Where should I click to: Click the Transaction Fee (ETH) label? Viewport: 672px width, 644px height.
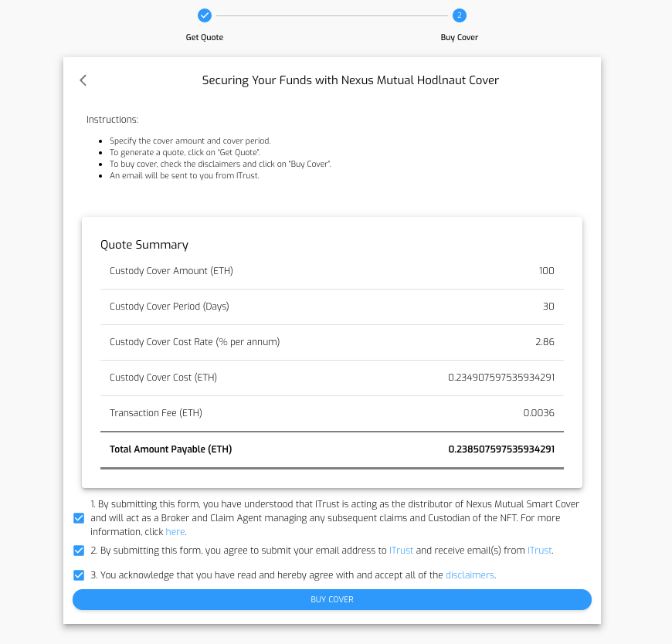[x=156, y=413]
